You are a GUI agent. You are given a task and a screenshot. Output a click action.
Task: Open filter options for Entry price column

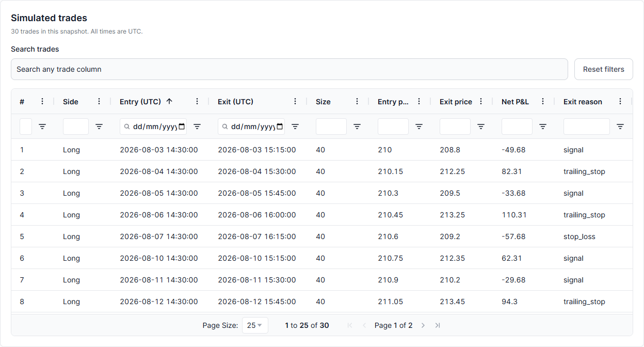(419, 127)
